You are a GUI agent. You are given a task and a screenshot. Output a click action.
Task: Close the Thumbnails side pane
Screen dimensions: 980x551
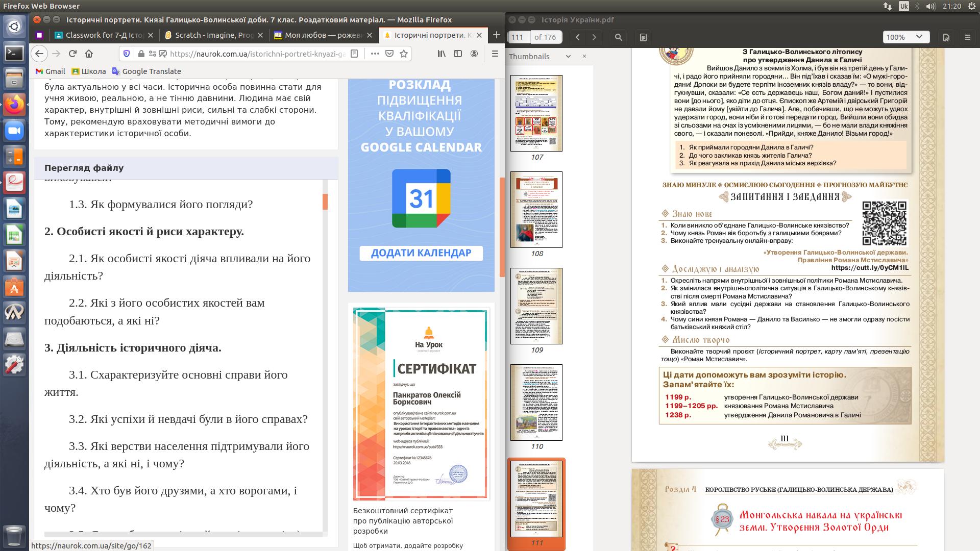point(584,56)
